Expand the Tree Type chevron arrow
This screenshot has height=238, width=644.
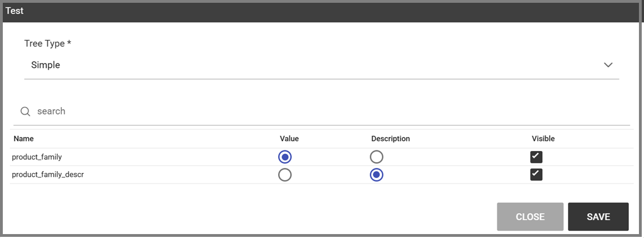point(608,65)
